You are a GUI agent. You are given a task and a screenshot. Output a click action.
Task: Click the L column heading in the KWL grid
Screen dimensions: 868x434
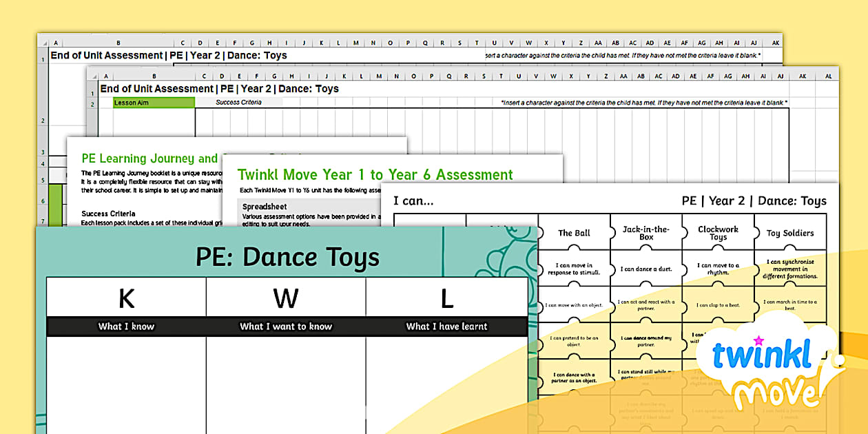pyautogui.click(x=446, y=298)
